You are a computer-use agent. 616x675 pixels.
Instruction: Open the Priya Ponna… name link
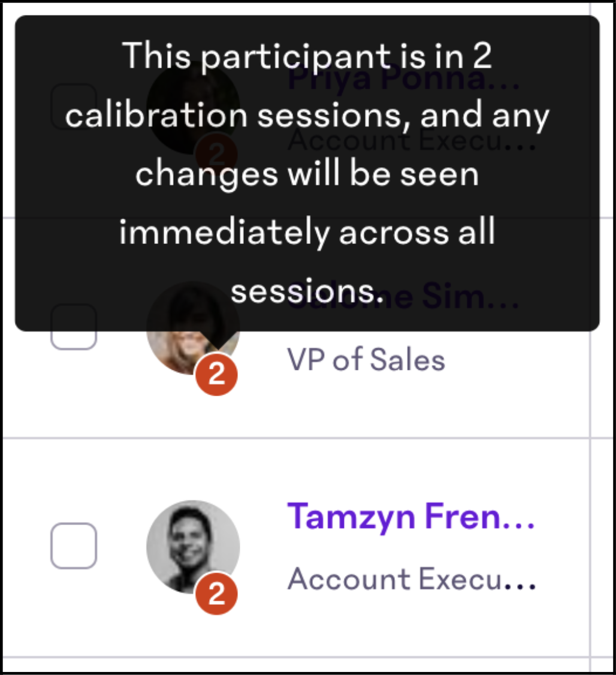403,79
